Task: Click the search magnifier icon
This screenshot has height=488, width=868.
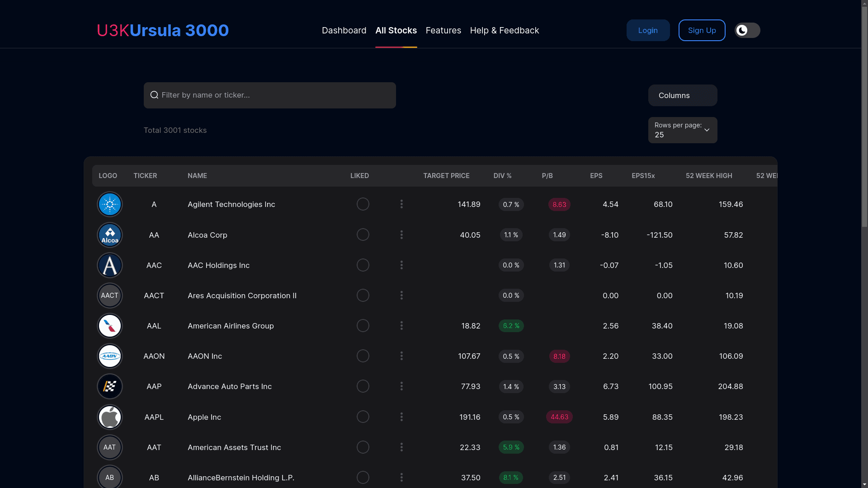Action: 154,95
